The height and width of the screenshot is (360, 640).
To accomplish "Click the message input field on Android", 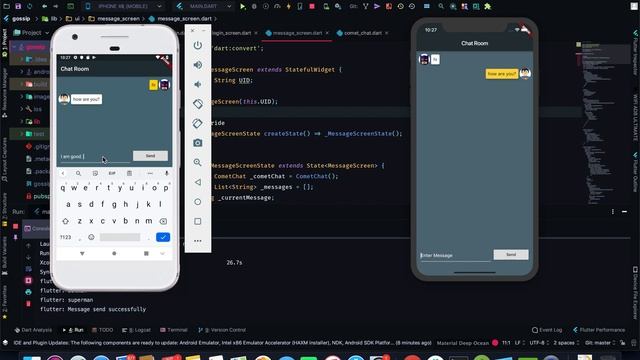I will [95, 157].
